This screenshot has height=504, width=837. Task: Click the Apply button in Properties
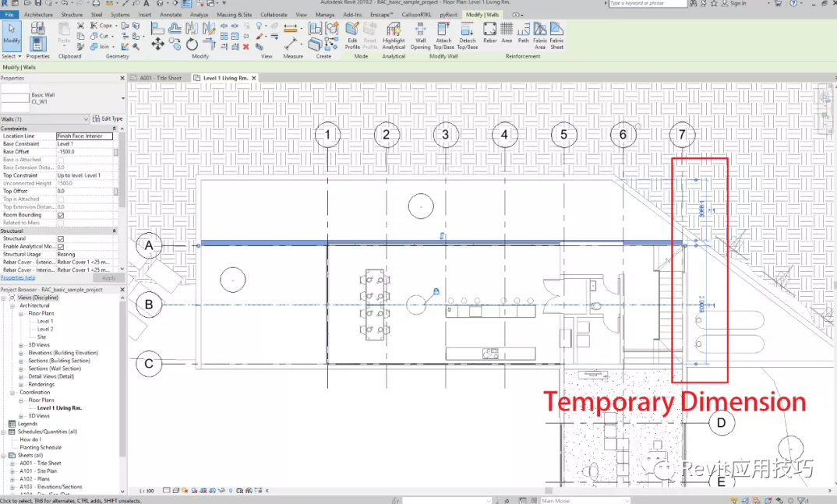pos(109,278)
